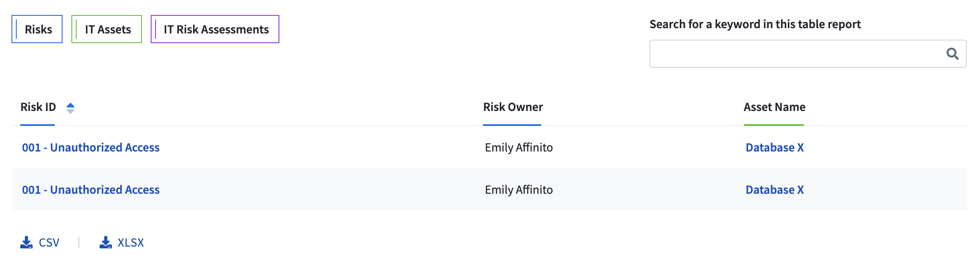Click the CSV download icon
This screenshot has width=980, height=266.
[x=26, y=242]
